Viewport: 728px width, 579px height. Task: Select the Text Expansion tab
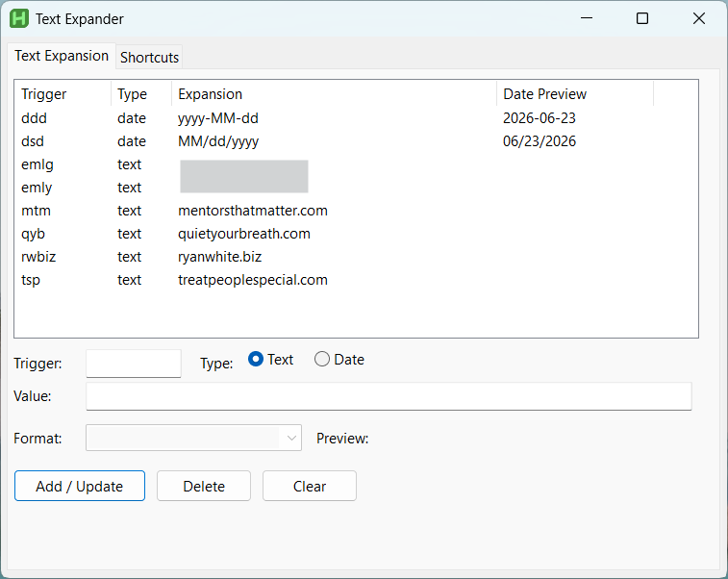point(62,56)
